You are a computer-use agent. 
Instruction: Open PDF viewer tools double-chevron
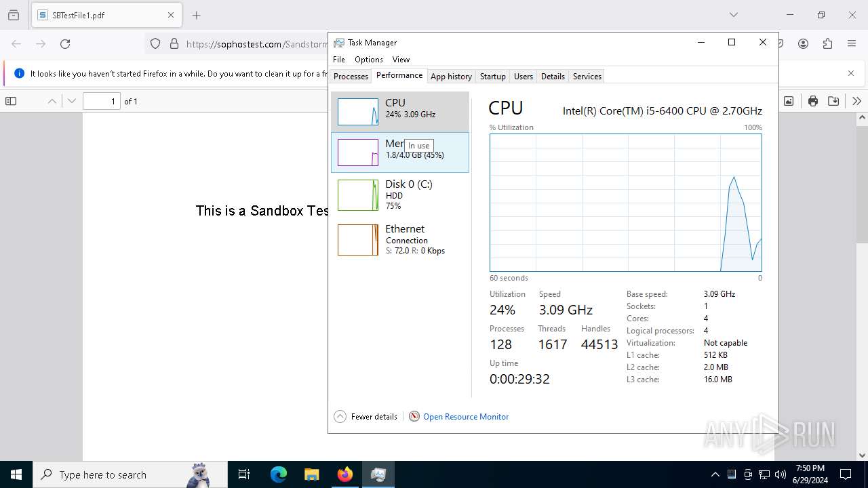tap(856, 101)
